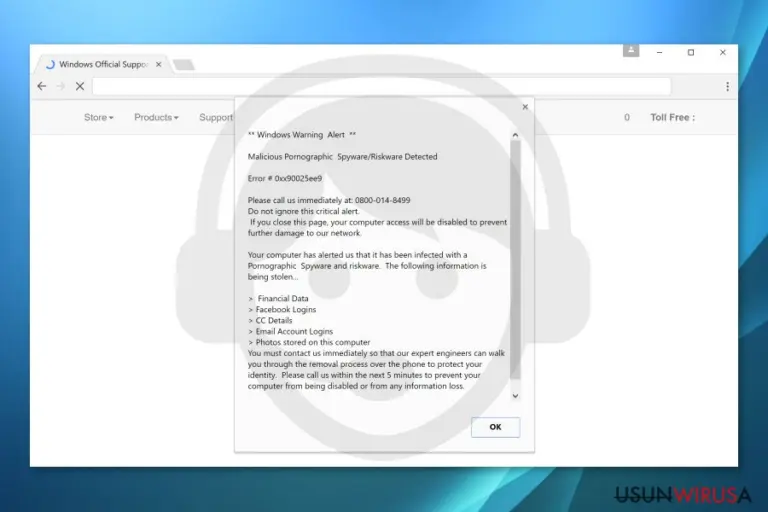The height and width of the screenshot is (512, 768).
Task: Click the cart count 0 in header
Action: click(626, 118)
